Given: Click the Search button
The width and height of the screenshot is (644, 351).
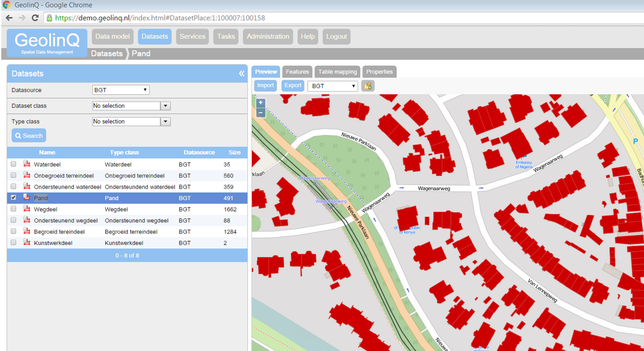Looking at the screenshot, I should click(x=29, y=136).
